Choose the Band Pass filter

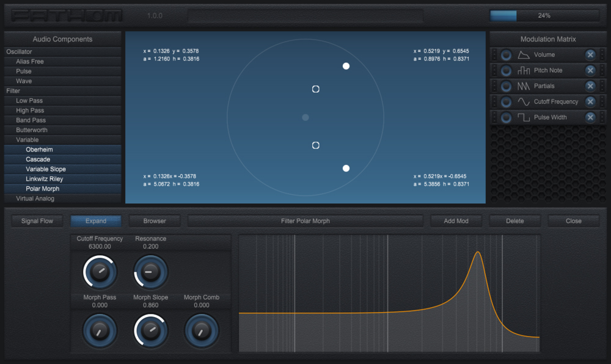coord(63,120)
